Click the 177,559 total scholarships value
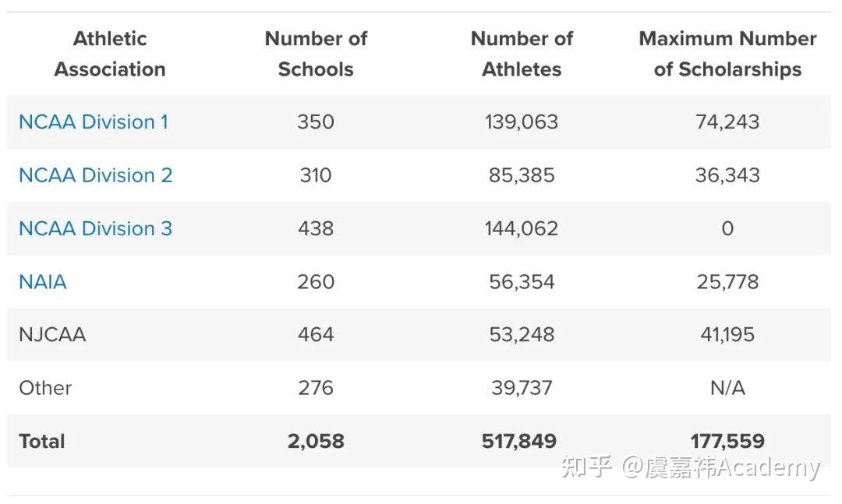842x504 pixels. point(727,441)
